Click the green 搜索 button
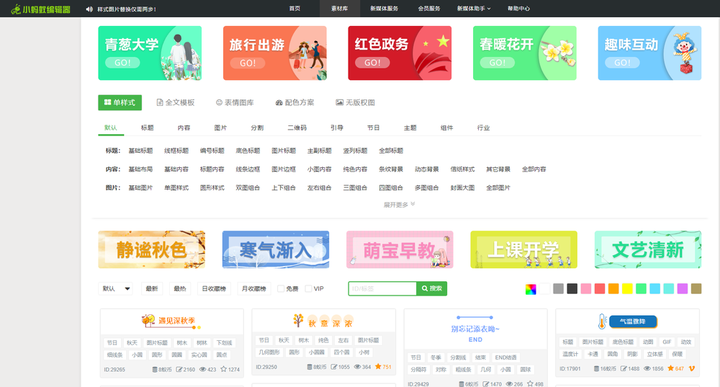 click(432, 289)
